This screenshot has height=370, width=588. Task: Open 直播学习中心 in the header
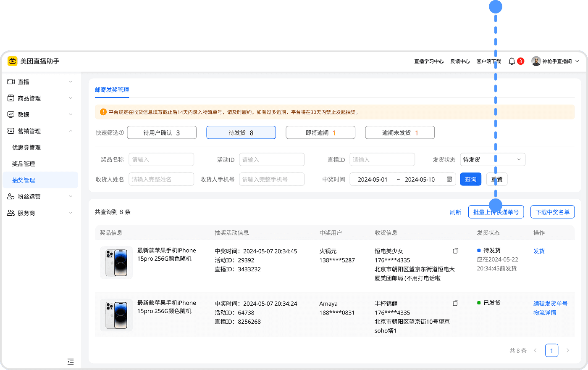(x=429, y=61)
